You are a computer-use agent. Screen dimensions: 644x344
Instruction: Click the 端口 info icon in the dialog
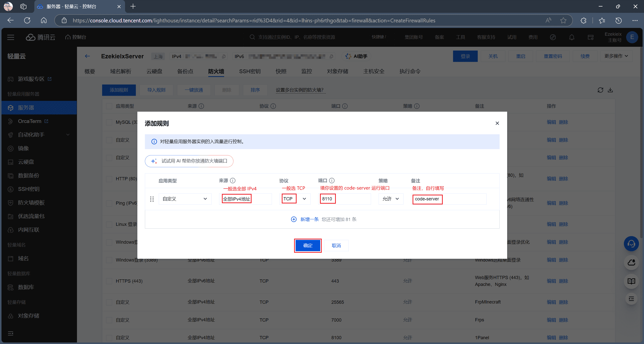tap(332, 181)
